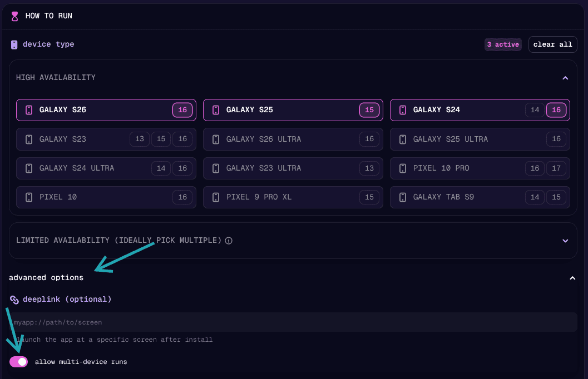Viewport: 588px width, 379px height.
Task: Click the phone icon on Galaxy S23 card
Action: [x=29, y=139]
